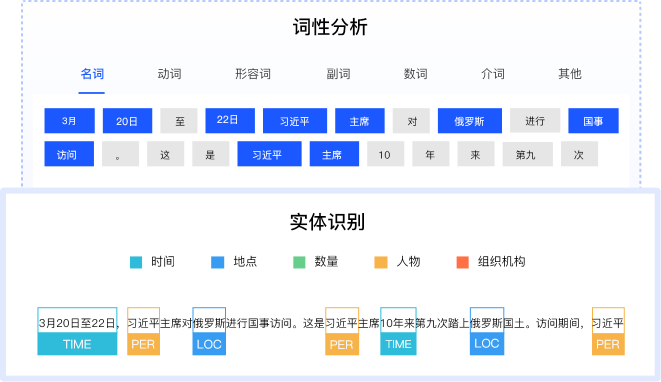
Task: Select the 来 word chip
Action: pyautogui.click(x=476, y=154)
